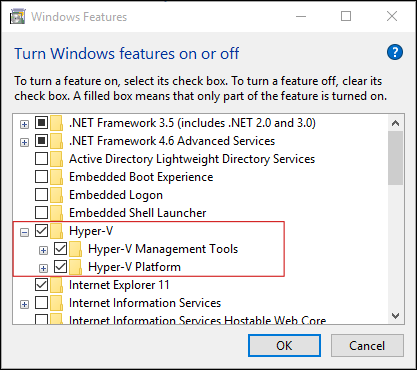This screenshot has height=370, width=417.
Task: Toggle the Hyper-V Platform checkbox
Action: pyautogui.click(x=61, y=267)
